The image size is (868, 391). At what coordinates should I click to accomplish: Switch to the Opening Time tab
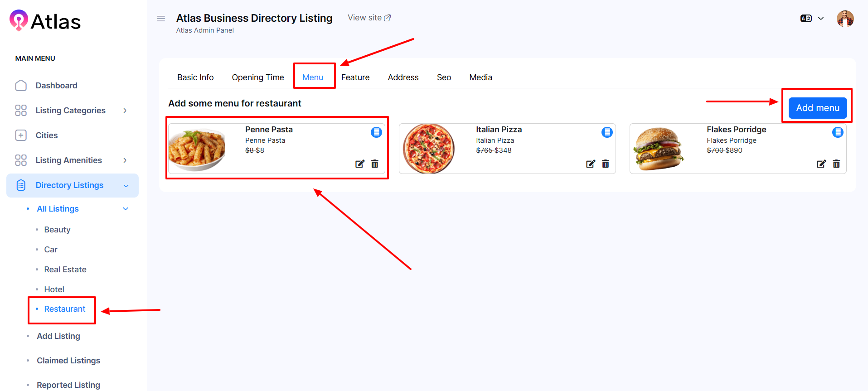pyautogui.click(x=257, y=77)
